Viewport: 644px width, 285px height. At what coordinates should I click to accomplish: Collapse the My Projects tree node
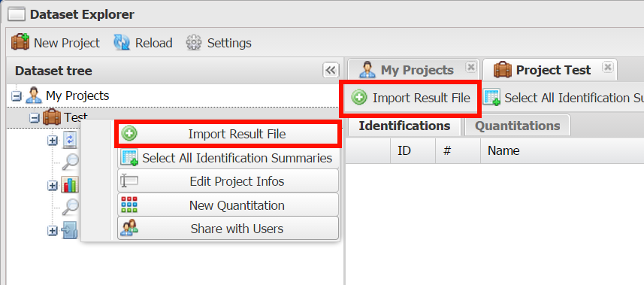[16, 96]
